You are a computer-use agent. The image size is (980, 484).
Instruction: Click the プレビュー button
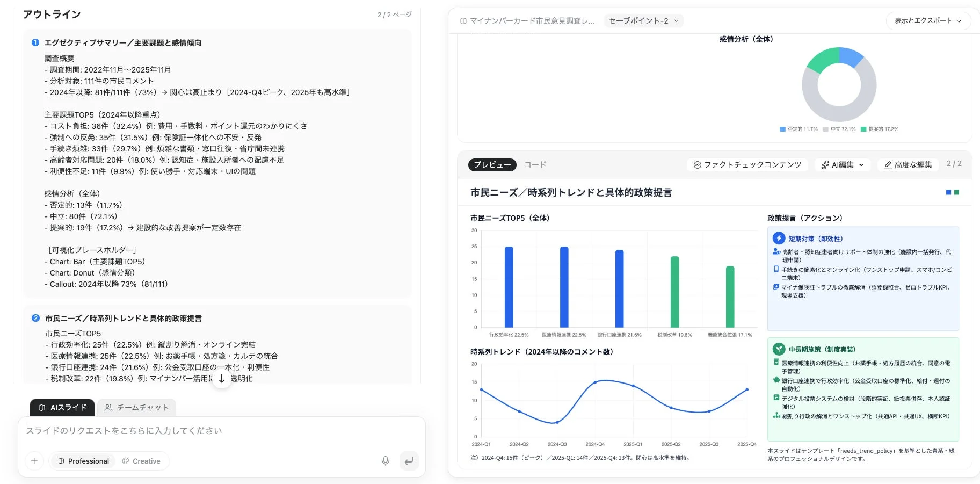(492, 165)
